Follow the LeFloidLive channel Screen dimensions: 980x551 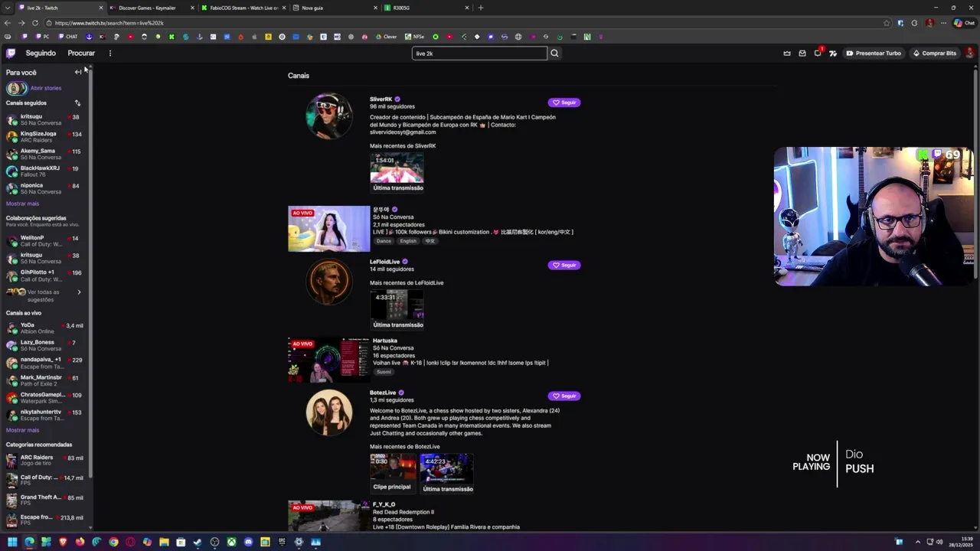click(x=564, y=265)
